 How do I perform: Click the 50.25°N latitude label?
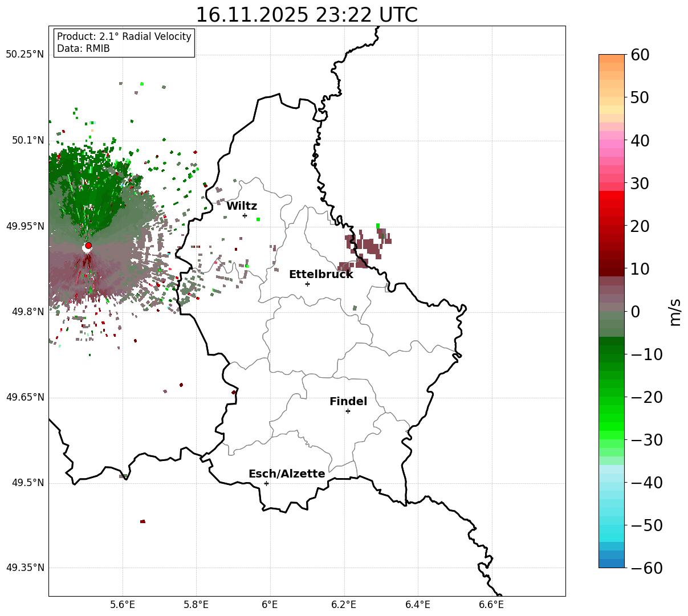click(25, 55)
